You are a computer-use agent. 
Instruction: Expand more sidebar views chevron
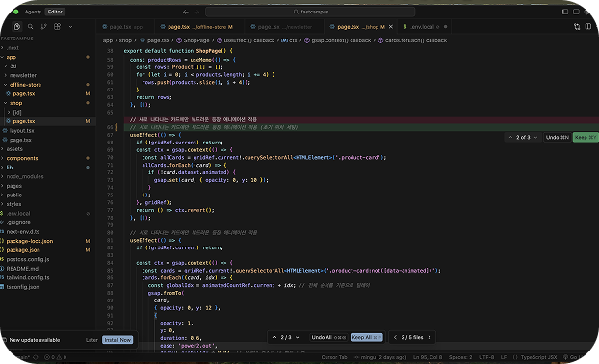point(70,27)
